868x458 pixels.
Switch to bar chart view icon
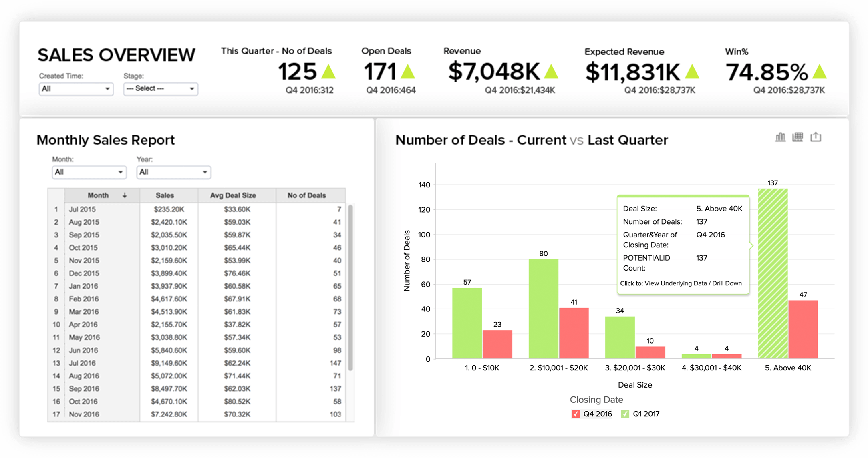point(780,137)
